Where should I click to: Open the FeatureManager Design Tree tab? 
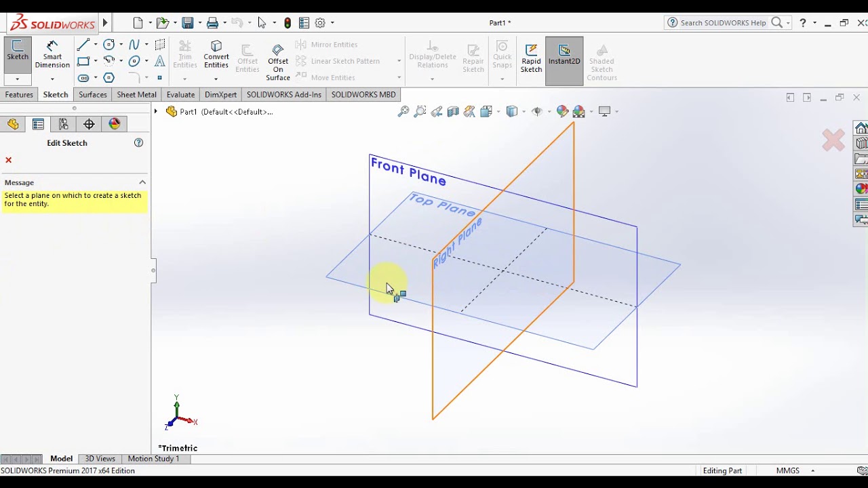(x=13, y=124)
